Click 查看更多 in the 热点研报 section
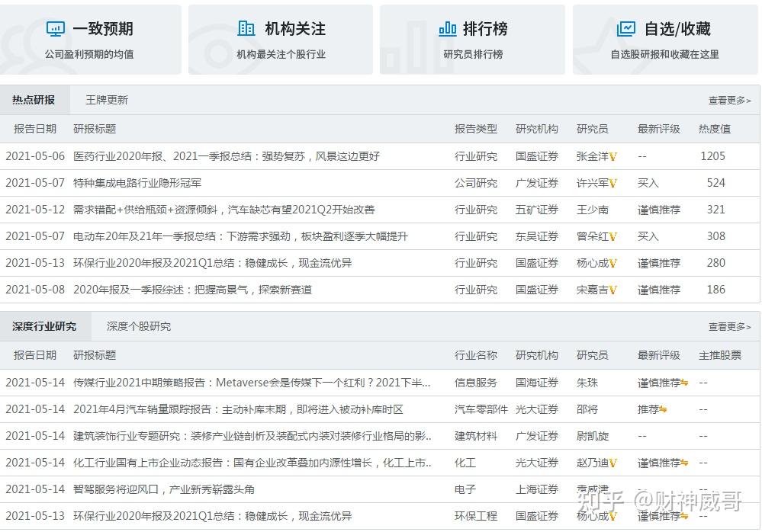This screenshot has width=762, height=532. pyautogui.click(x=729, y=101)
